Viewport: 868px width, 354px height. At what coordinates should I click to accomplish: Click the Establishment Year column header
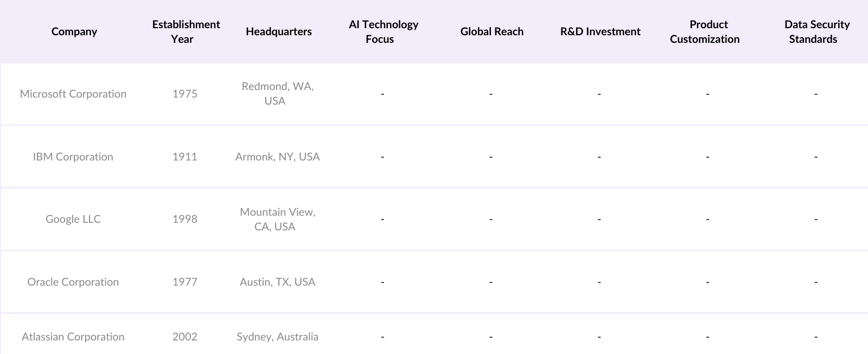coord(186,31)
